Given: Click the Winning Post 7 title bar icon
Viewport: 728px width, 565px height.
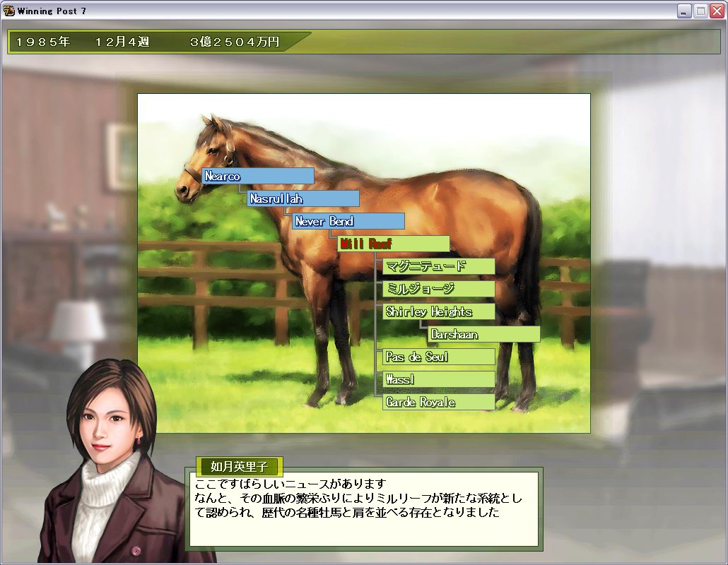Looking at the screenshot, I should [x=8, y=11].
